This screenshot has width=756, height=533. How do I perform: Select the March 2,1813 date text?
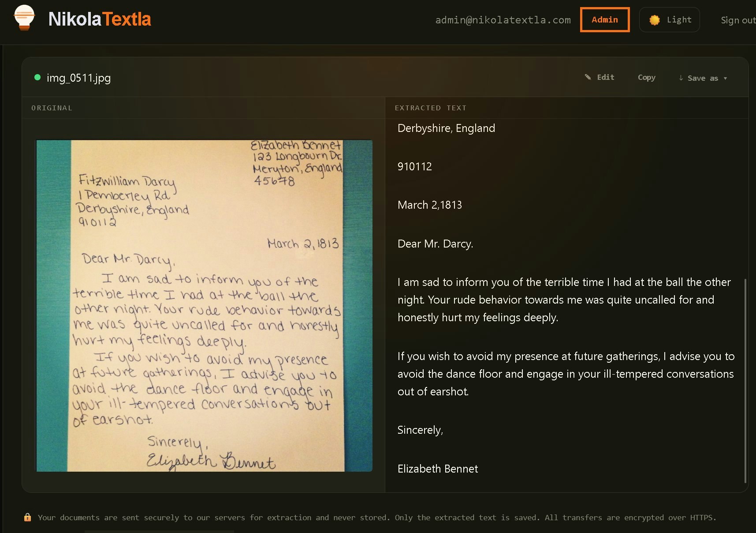coord(430,205)
